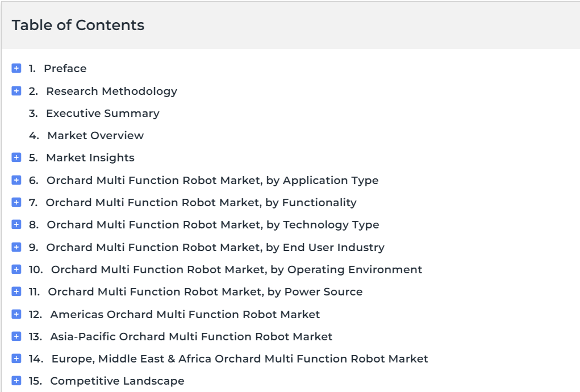The image size is (580, 392).
Task: Click plus icon beside Market Insights
Action: 16,157
